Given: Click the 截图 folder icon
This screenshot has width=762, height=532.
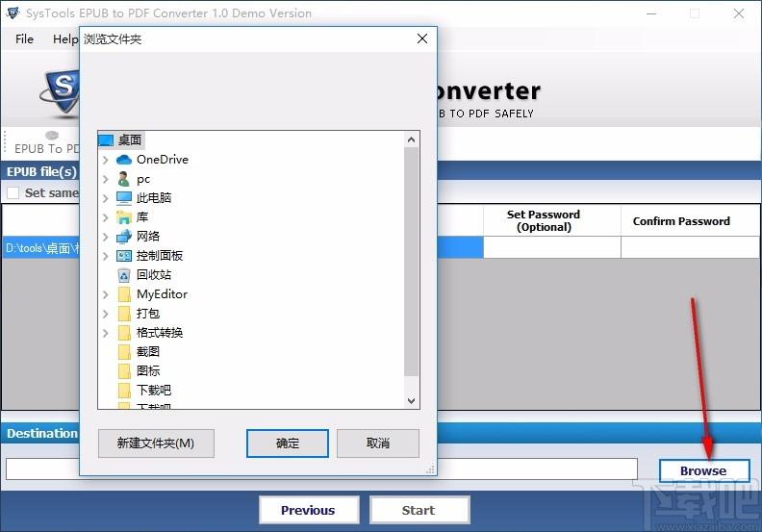Looking at the screenshot, I should click(124, 352).
